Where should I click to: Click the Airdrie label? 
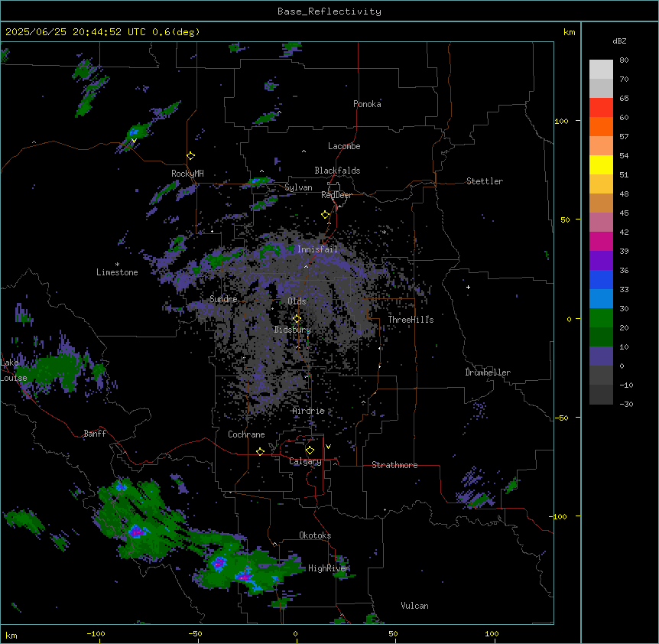point(309,411)
